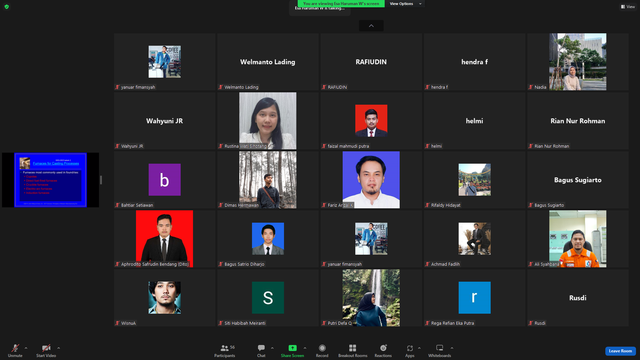Select Bagus Sugiarto's video tile
Viewport: 640px width, 360px height.
pyautogui.click(x=578, y=180)
